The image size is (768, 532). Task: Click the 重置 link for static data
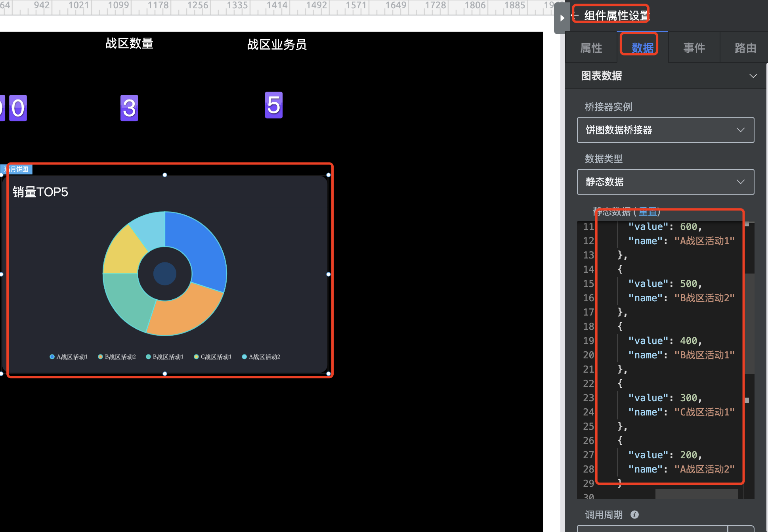coord(648,212)
